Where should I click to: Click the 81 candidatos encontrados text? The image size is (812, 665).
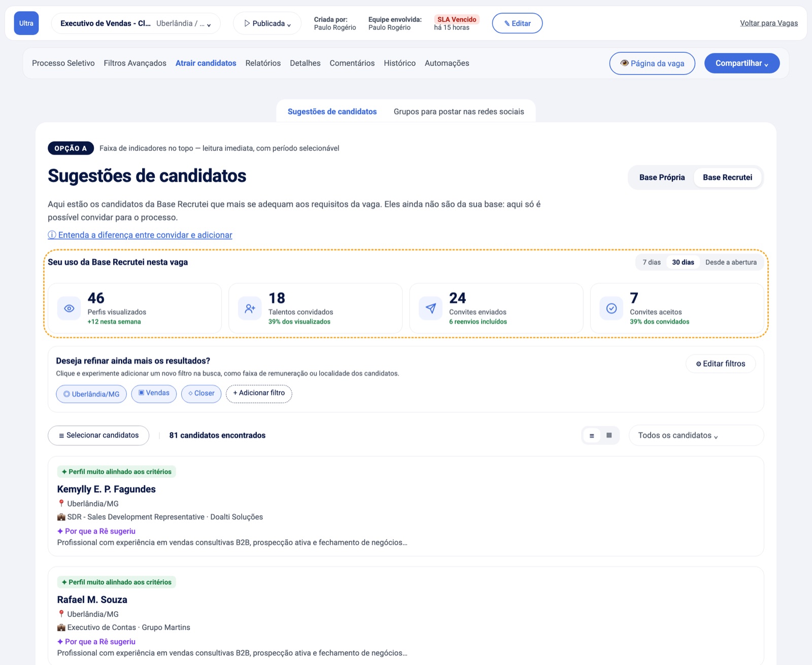tap(217, 435)
